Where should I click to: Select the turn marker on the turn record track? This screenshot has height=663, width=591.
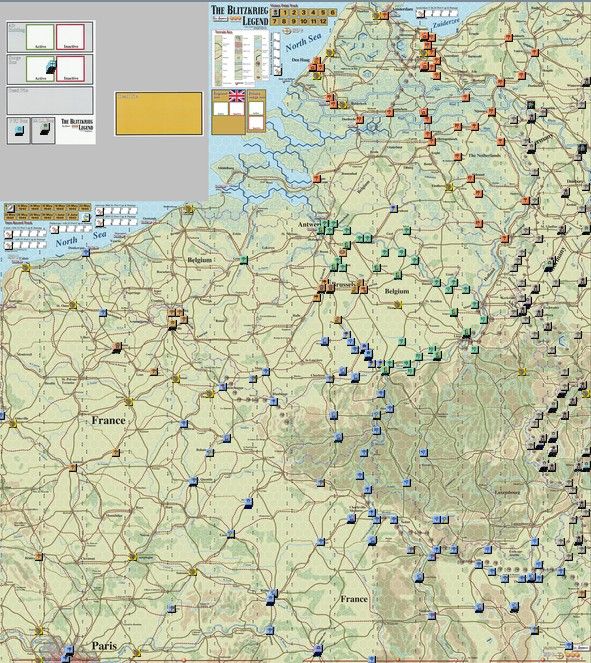click(x=10, y=208)
